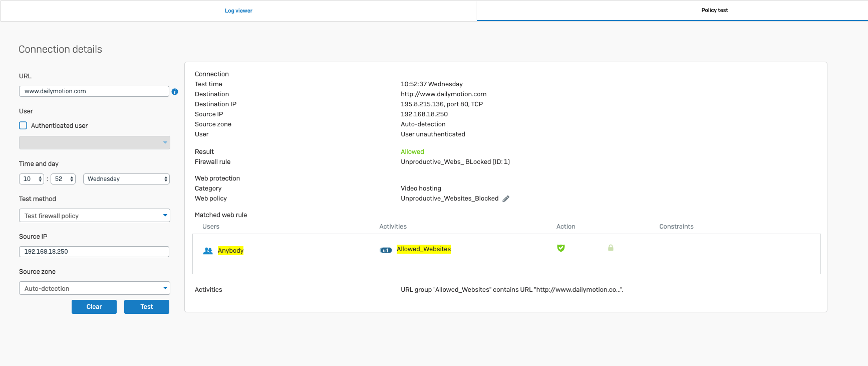Click the highlighted Allowed_Websites activity
The height and width of the screenshot is (366, 868).
point(424,249)
